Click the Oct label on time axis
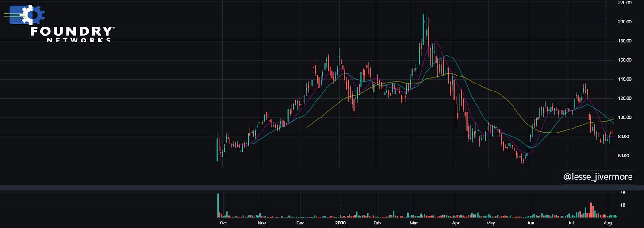The image size is (644, 228). click(223, 223)
